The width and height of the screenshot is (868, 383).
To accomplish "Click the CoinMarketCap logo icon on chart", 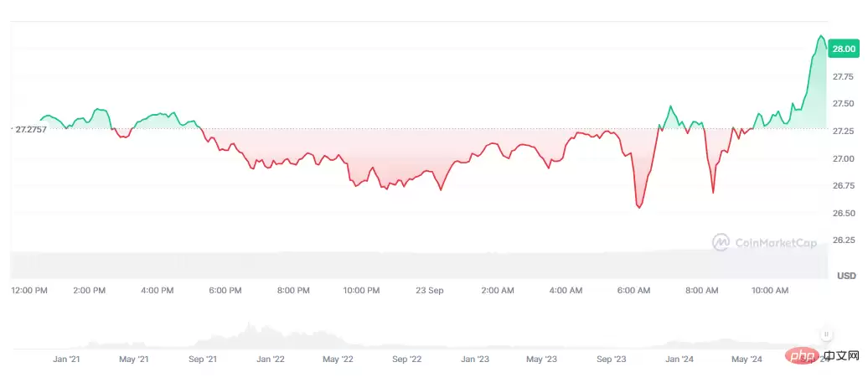I will 721,242.
